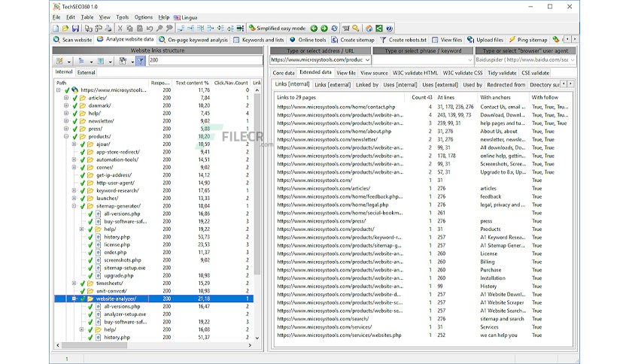The width and height of the screenshot is (629, 364).
Task: Open the phrase / keyword dropdown
Action: click(469, 59)
